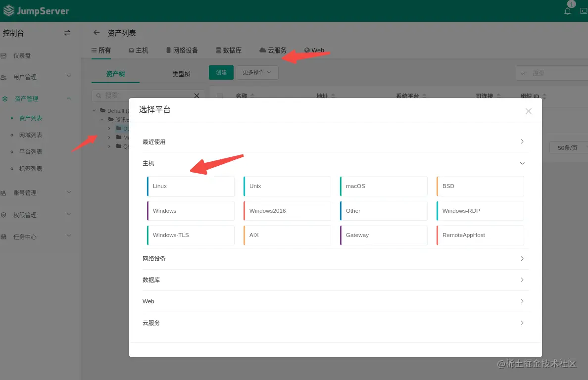Open 资产列表 in sidebar

click(x=31, y=118)
